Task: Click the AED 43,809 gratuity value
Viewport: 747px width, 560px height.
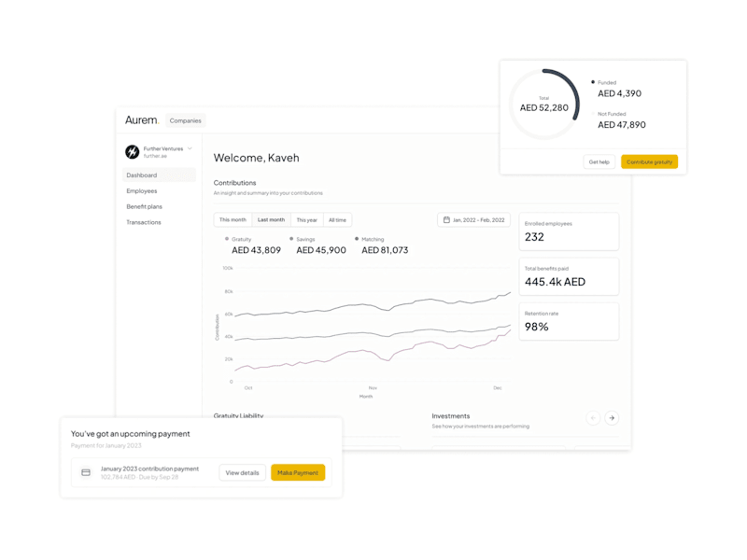Action: click(256, 250)
